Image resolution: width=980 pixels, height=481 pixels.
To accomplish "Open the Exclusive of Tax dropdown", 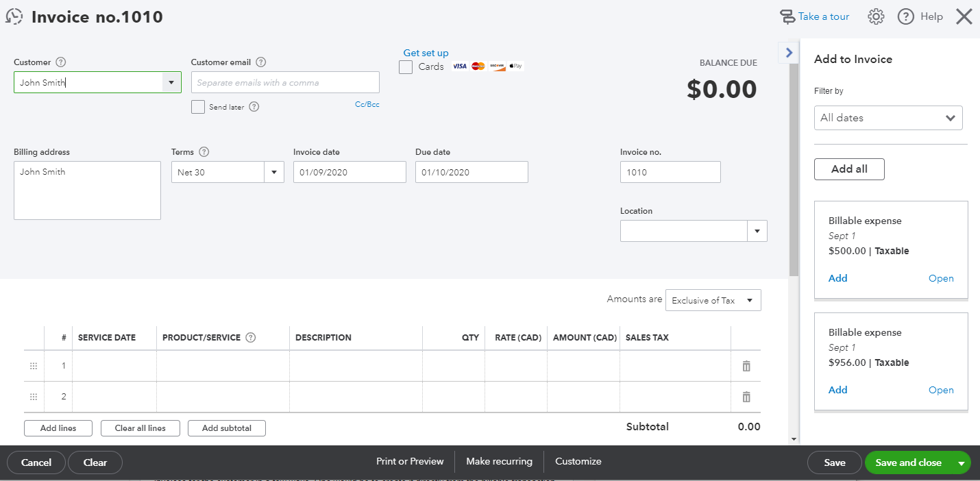I will (x=713, y=300).
